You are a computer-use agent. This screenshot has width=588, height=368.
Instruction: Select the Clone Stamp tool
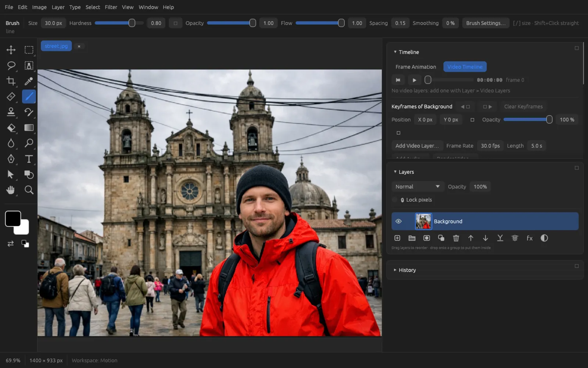click(11, 112)
